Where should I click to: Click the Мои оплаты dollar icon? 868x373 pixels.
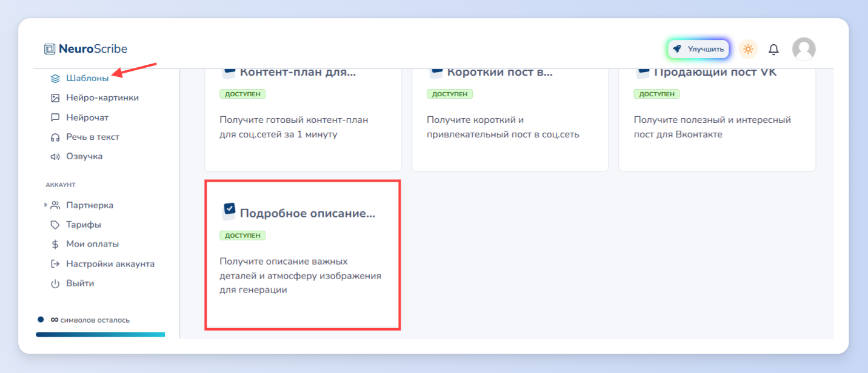coord(55,244)
